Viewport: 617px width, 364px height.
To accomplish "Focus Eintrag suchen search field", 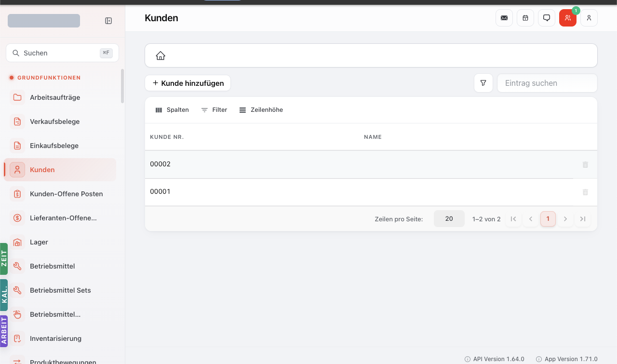I will point(547,83).
